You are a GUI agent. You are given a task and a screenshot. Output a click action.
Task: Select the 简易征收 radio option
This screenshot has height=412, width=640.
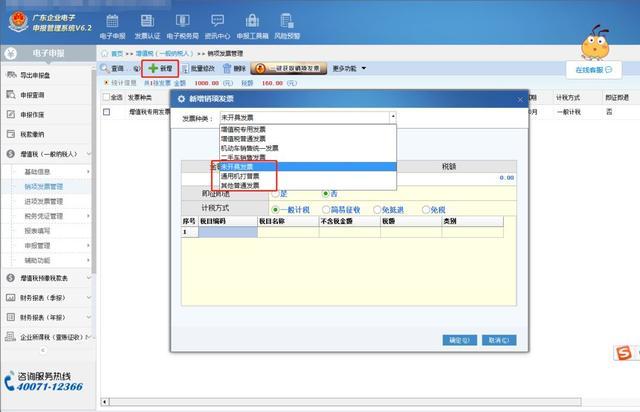coord(325,208)
